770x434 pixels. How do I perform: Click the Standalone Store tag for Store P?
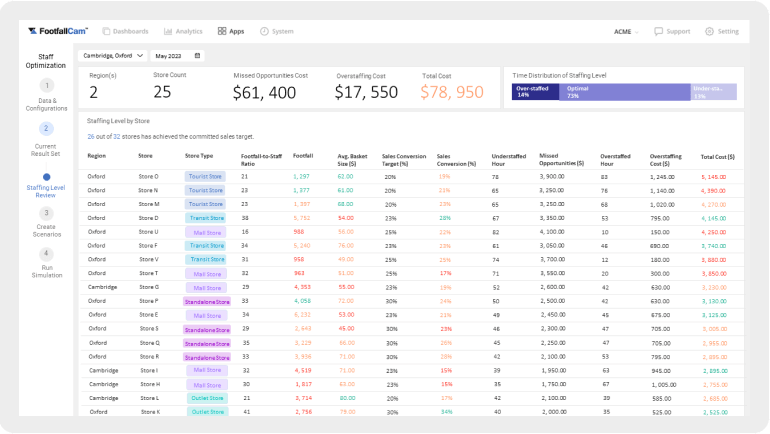click(x=207, y=301)
